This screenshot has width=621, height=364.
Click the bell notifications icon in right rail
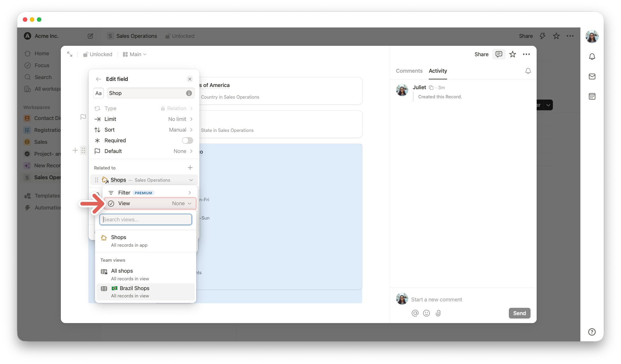592,57
